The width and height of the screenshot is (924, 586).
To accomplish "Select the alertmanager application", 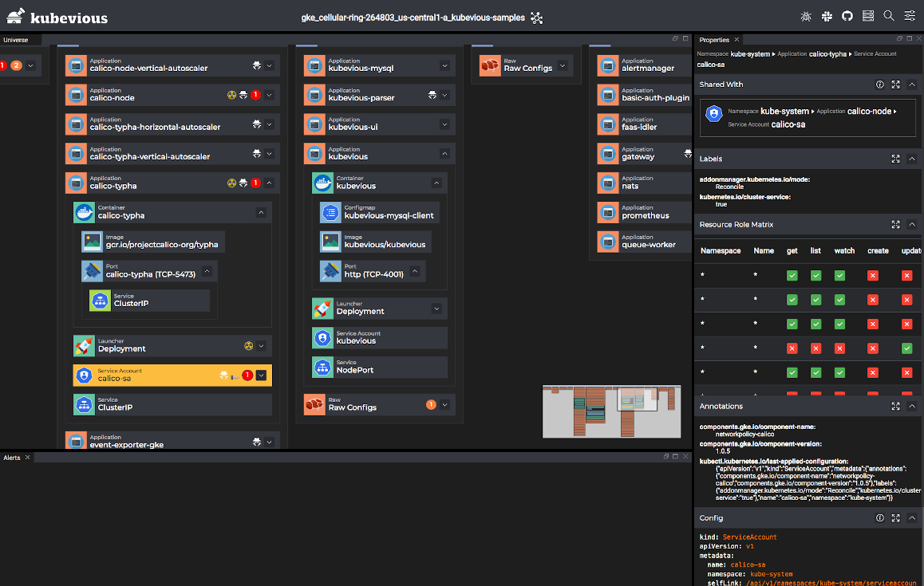I will 645,65.
